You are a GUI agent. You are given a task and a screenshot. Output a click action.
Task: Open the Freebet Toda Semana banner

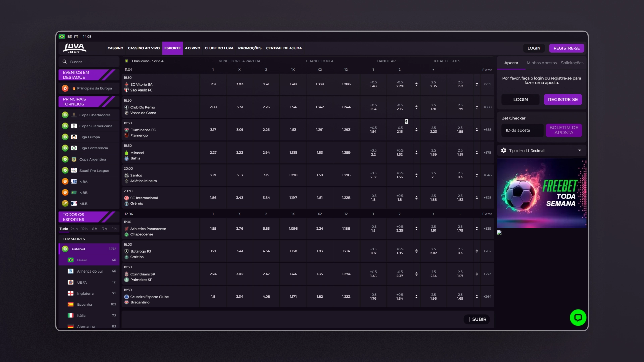(x=542, y=193)
